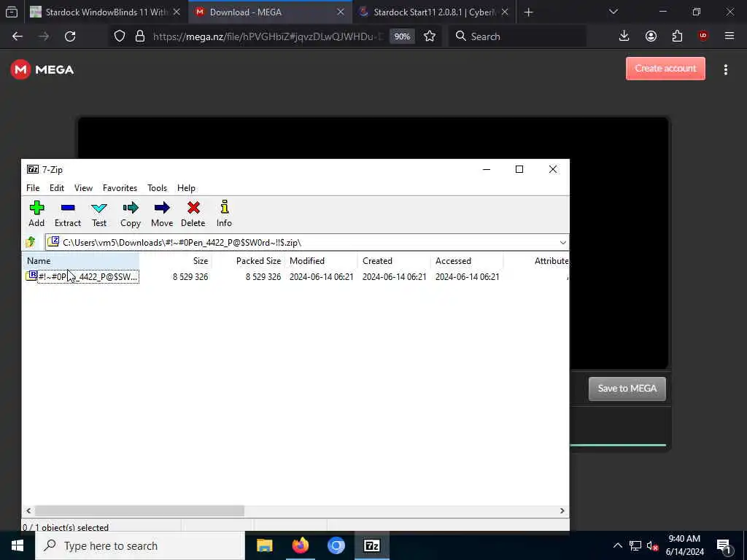
Task: Sort by the Created column header
Action: (394, 261)
